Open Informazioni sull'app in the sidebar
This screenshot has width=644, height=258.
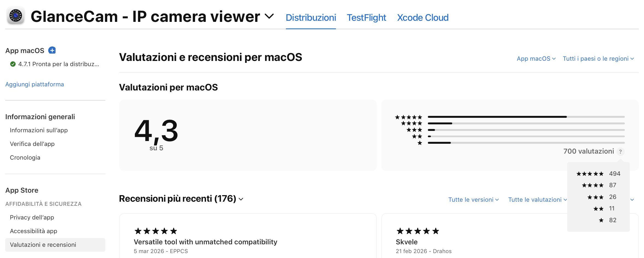(x=39, y=130)
